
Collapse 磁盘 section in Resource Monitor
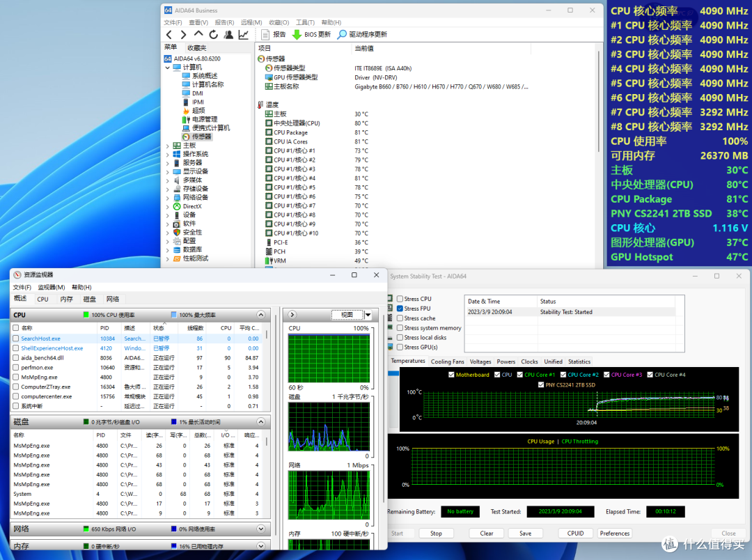pos(261,422)
